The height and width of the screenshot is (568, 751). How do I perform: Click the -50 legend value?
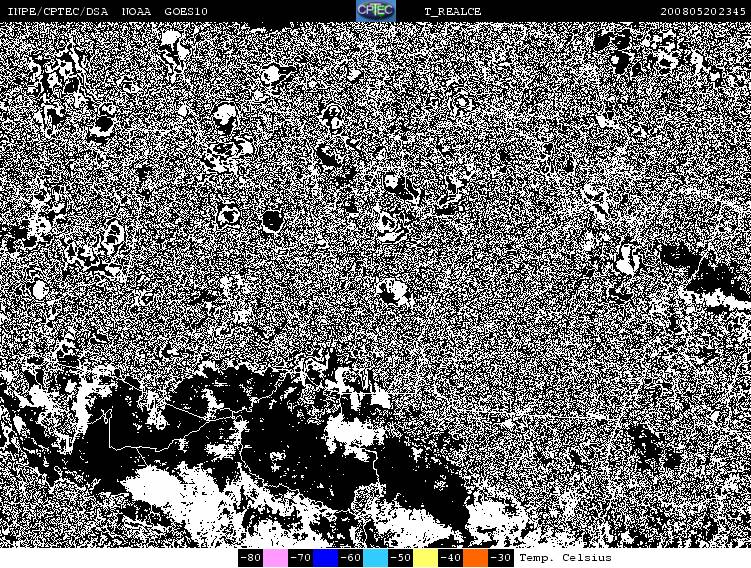coord(400,558)
